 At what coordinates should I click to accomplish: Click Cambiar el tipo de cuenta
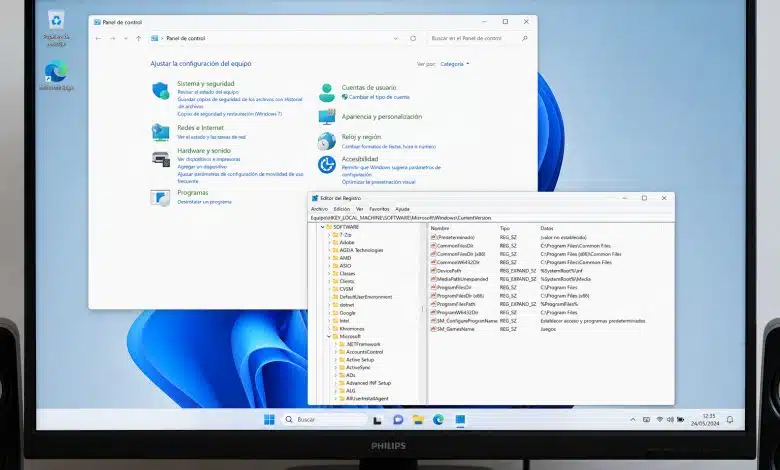point(379,97)
